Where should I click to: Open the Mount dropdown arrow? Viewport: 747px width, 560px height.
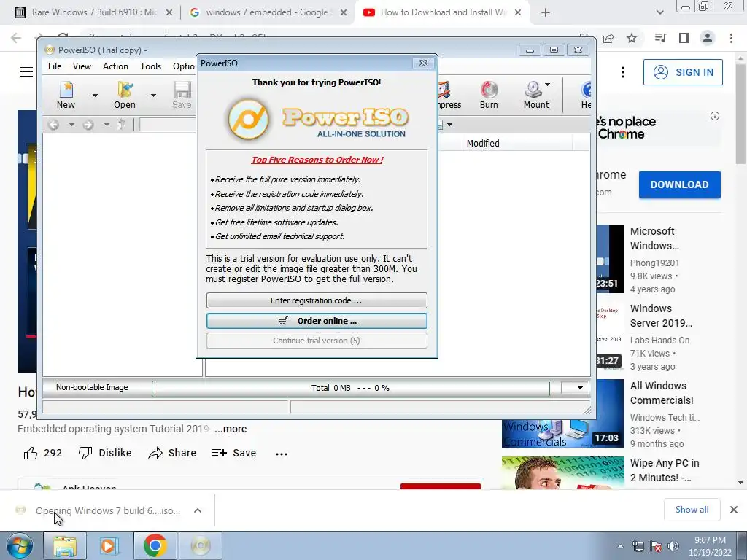point(547,85)
